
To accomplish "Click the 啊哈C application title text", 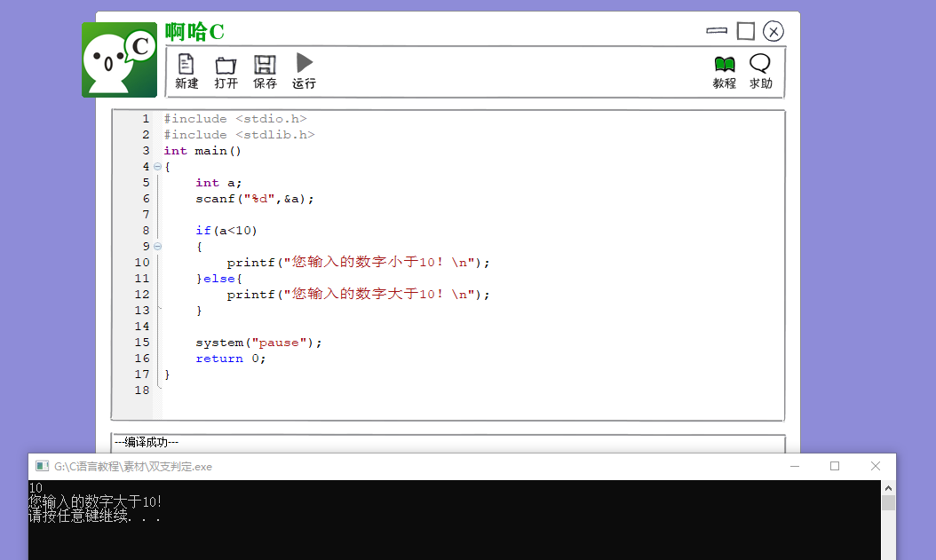I will pos(194,32).
